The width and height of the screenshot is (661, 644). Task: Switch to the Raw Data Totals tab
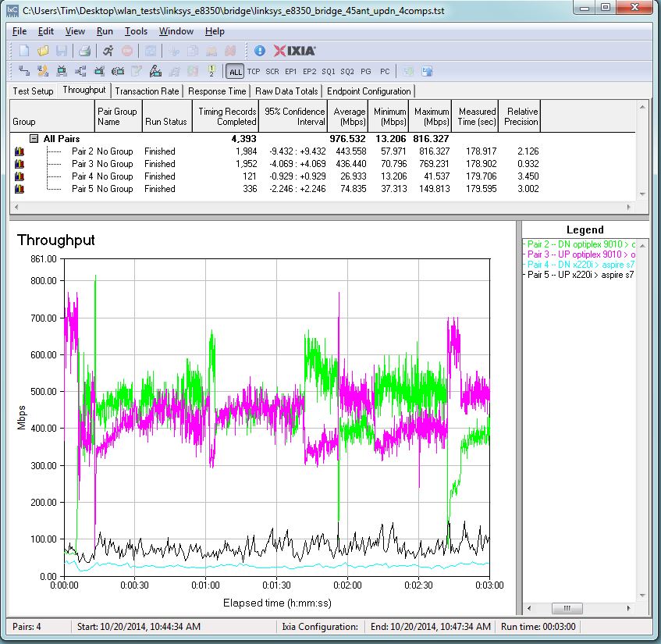(286, 91)
